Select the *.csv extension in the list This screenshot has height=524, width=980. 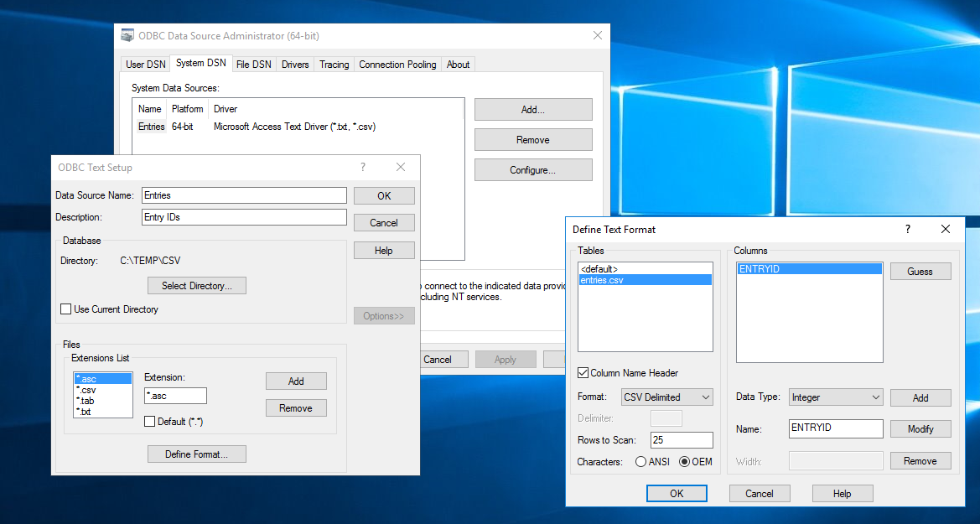pyautogui.click(x=103, y=390)
